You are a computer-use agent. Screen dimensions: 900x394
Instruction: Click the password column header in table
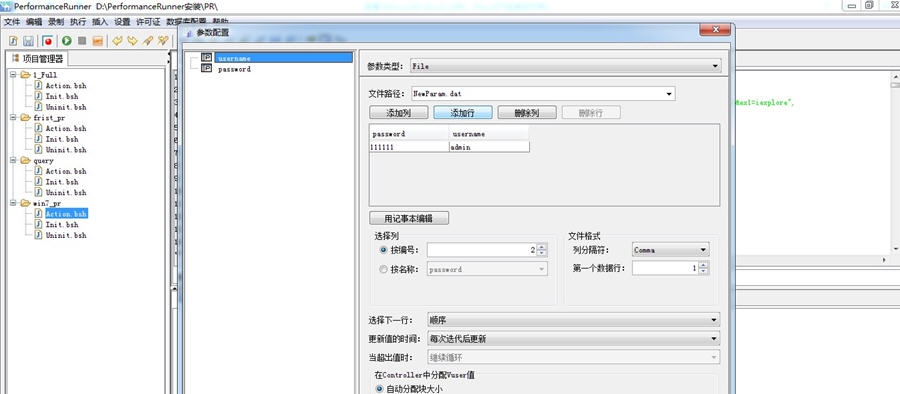409,134
